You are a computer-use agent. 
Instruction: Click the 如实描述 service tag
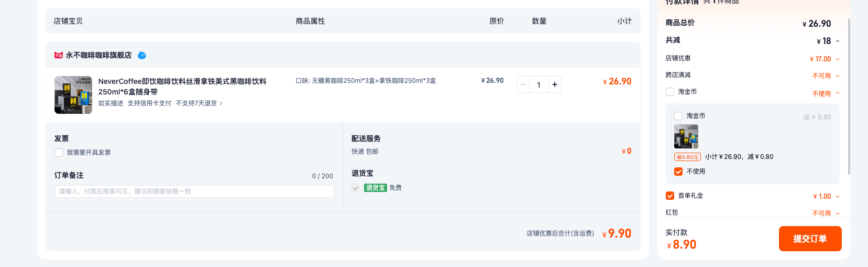[111, 103]
